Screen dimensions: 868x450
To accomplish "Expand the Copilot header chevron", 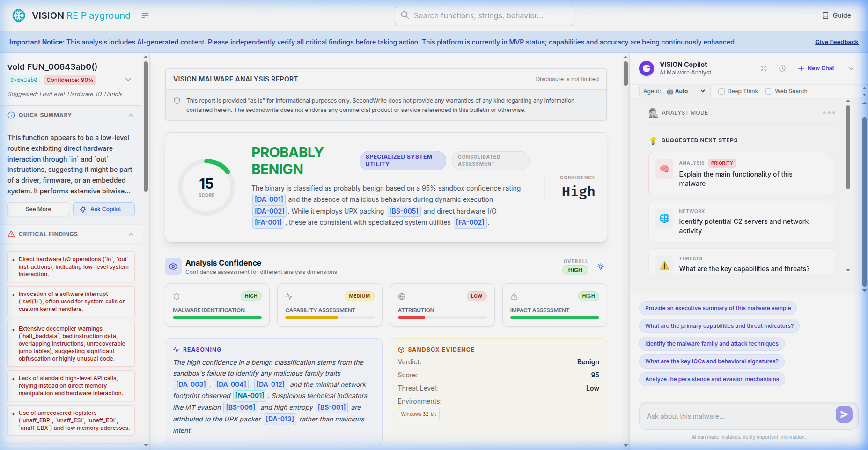I will (851, 68).
